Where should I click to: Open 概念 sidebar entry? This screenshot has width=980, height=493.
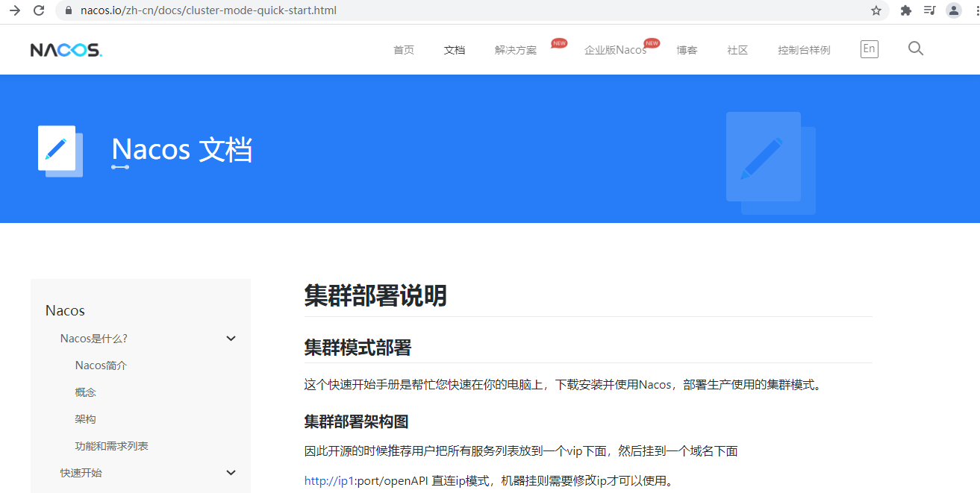tap(86, 392)
